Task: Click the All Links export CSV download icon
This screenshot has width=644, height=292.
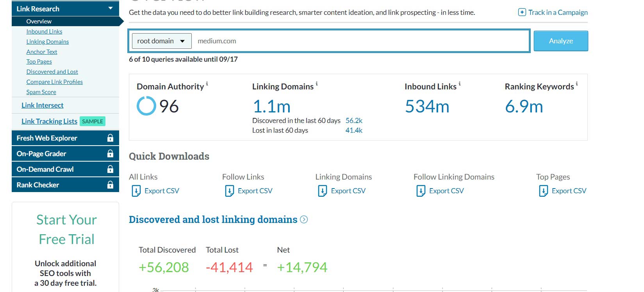Action: pos(136,191)
